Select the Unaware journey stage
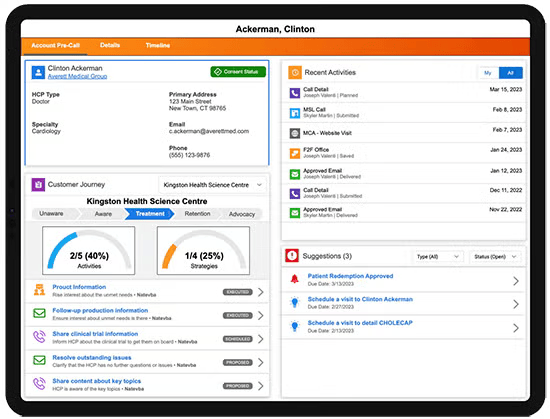The width and height of the screenshot is (550, 419). tap(53, 214)
